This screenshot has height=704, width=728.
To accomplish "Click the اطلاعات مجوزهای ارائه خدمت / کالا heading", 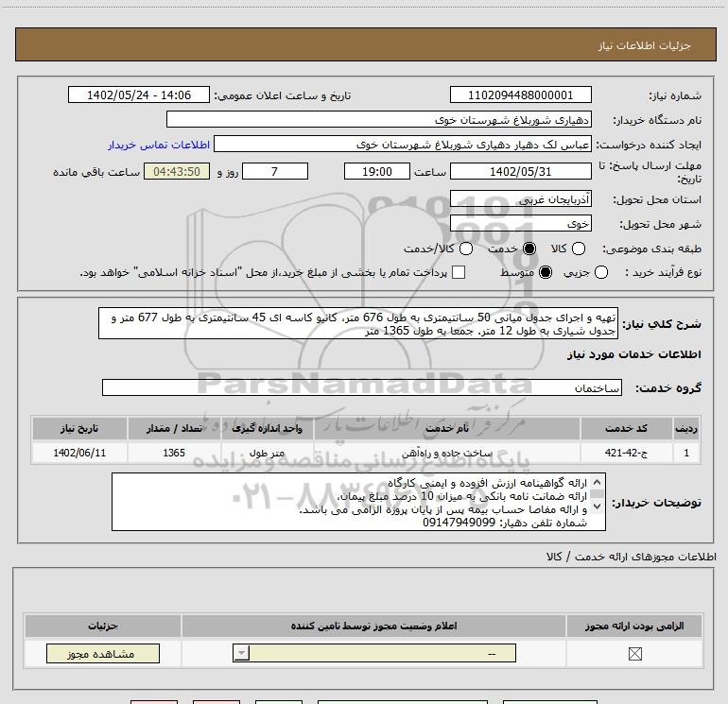I will [631, 557].
